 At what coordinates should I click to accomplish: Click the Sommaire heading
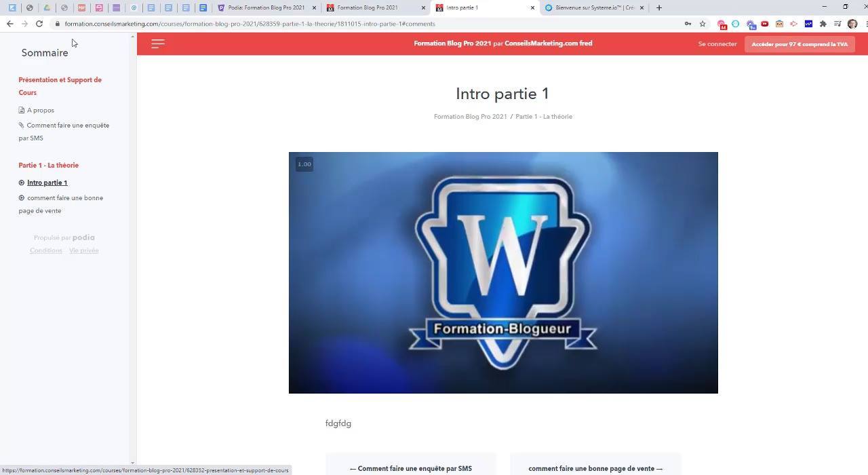tap(45, 53)
